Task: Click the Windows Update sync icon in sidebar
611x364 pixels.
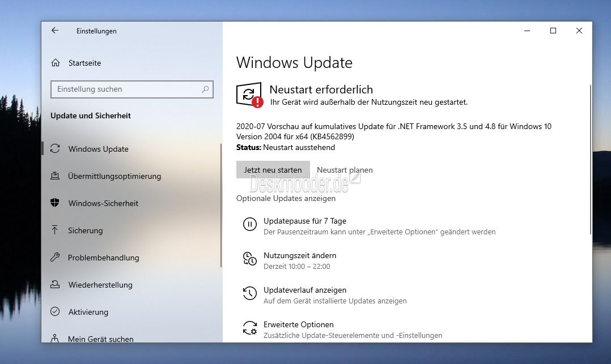Action: [x=55, y=148]
